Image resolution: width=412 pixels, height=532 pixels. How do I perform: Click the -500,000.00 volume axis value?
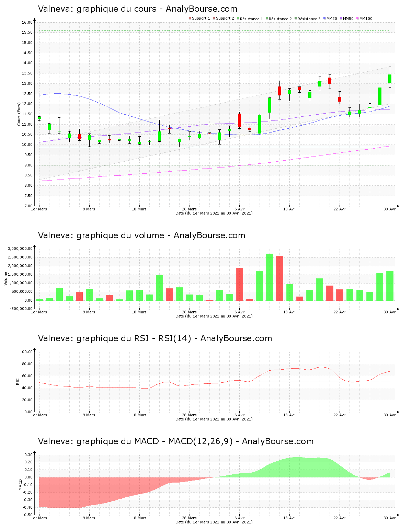coord(21,309)
